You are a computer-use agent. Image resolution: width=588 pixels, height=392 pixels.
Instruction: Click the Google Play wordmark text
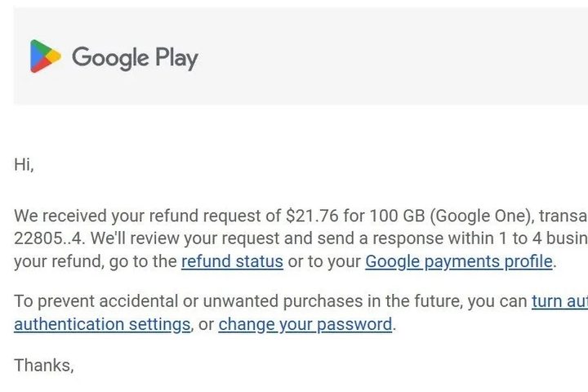(135, 57)
